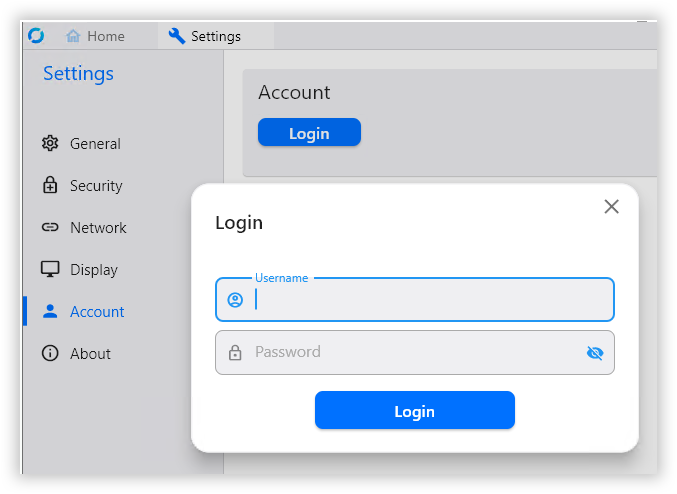Click the wrench icon on Settings tab
Screen dimensions: 677x494
point(177,36)
